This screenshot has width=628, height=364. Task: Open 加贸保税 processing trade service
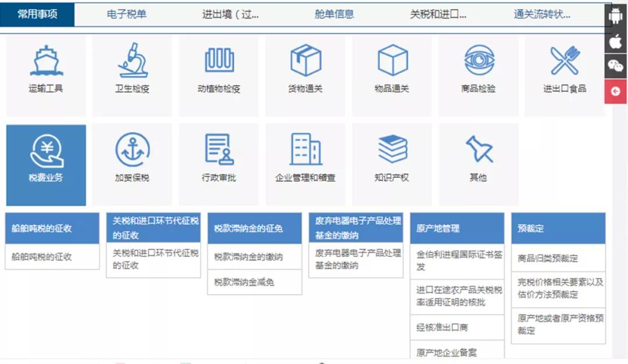pyautogui.click(x=132, y=163)
